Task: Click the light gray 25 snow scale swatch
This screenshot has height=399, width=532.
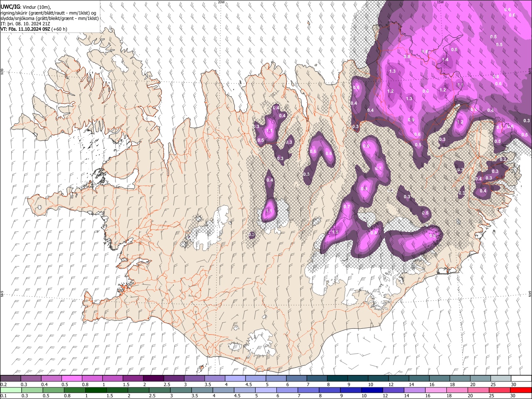Action: point(501,378)
